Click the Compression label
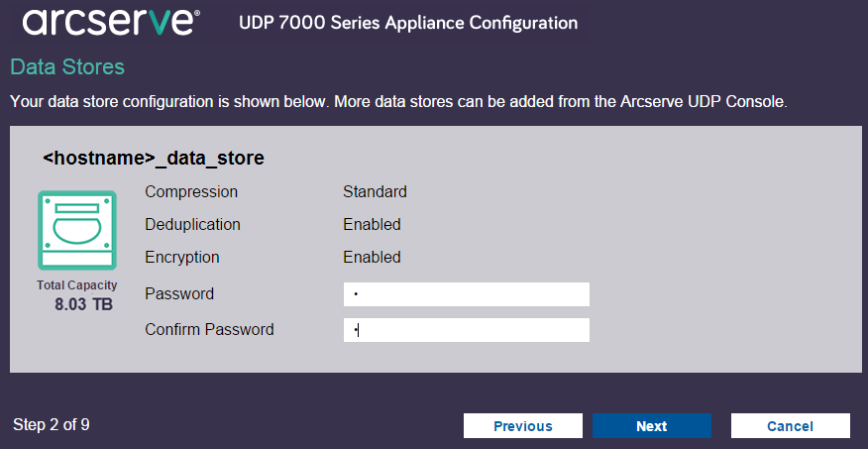The height and width of the screenshot is (449, 868). (x=191, y=192)
